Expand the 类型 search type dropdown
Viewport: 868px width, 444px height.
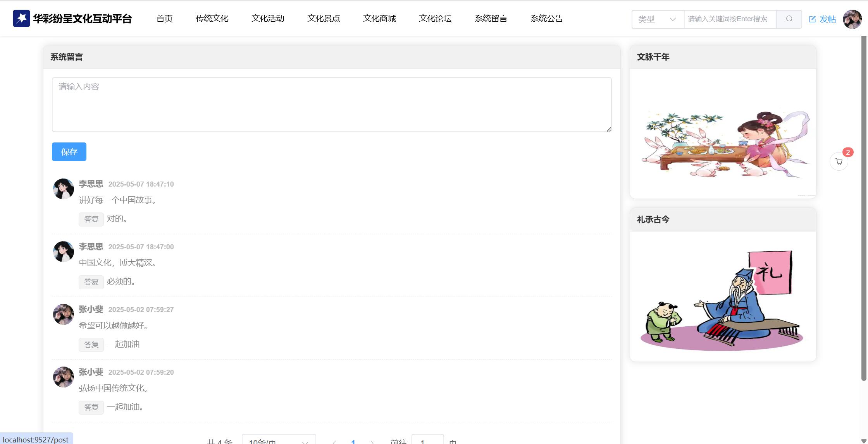tap(658, 19)
